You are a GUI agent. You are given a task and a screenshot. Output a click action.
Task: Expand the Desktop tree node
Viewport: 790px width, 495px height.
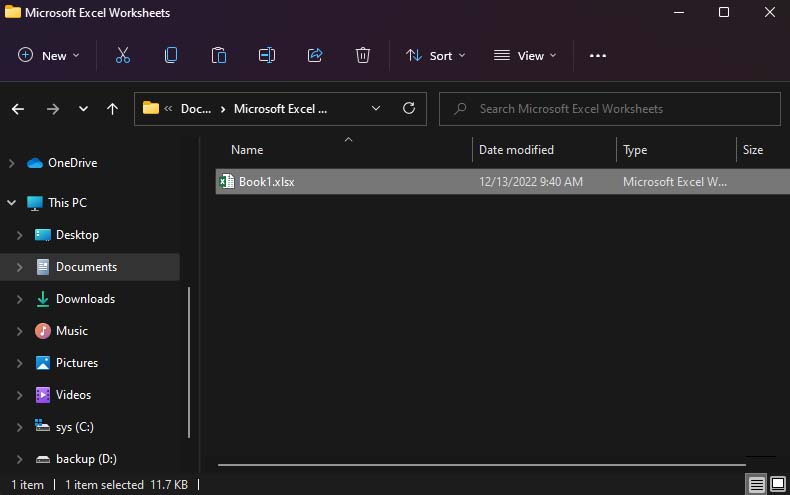(x=19, y=235)
